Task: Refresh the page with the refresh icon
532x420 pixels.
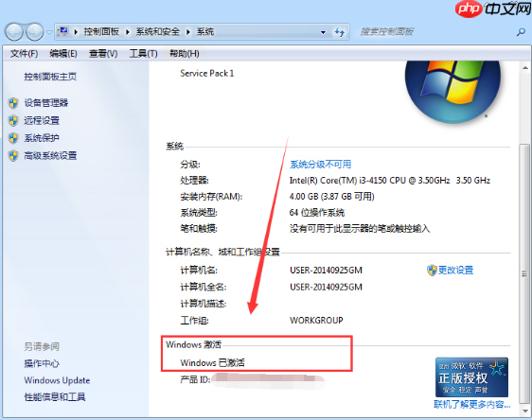Action: pyautogui.click(x=340, y=32)
